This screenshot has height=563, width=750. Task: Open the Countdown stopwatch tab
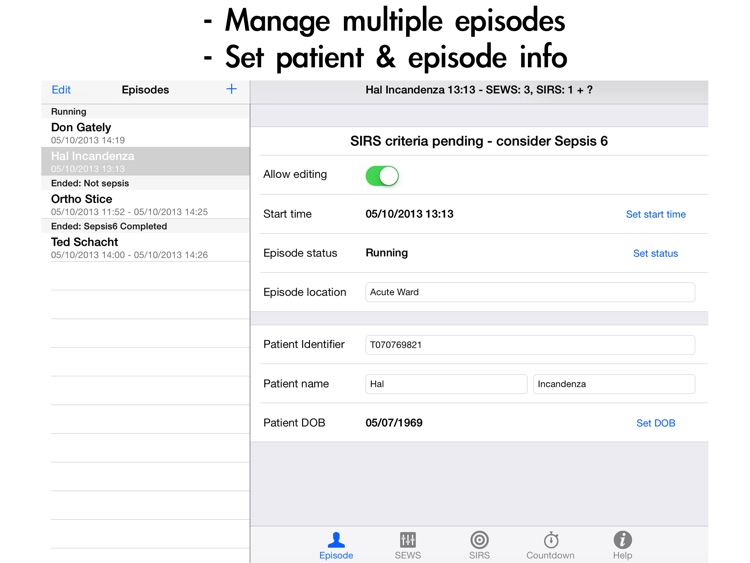(550, 545)
